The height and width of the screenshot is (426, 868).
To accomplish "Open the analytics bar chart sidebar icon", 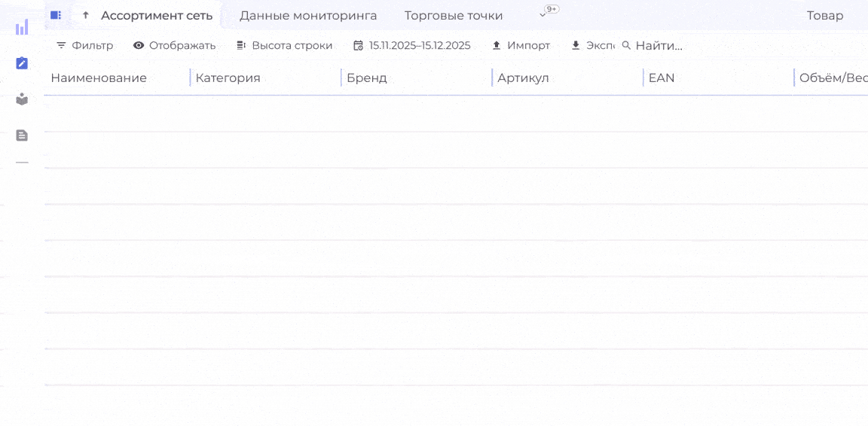I will [x=22, y=28].
